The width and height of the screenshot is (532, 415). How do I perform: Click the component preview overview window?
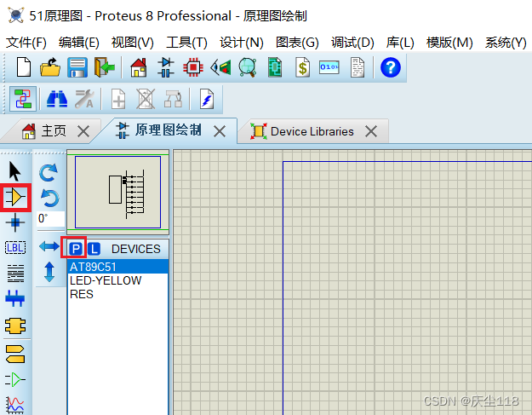117,193
